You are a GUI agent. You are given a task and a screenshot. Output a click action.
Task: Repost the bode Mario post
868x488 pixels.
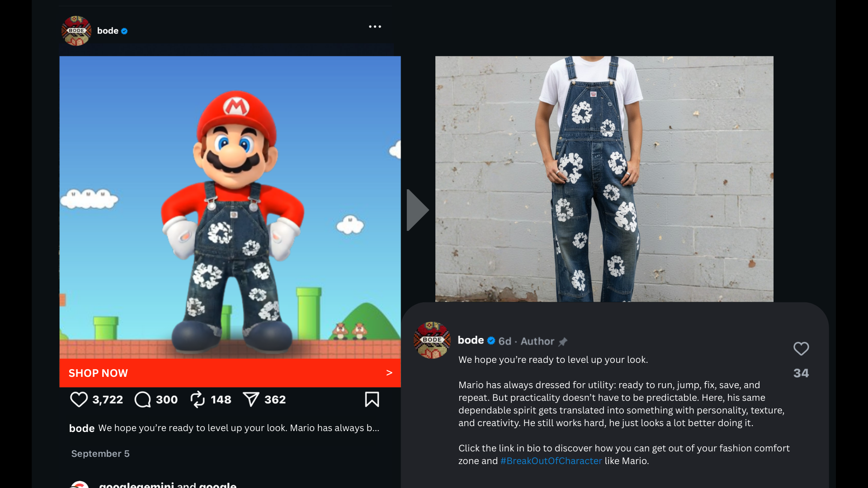pyautogui.click(x=198, y=399)
